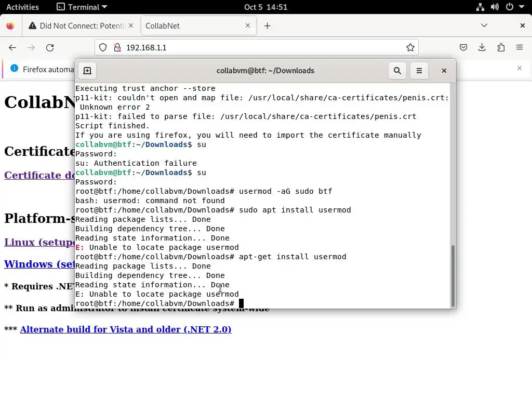Click the terminal title collabvm@btf: ~/Downloads

tap(265, 71)
